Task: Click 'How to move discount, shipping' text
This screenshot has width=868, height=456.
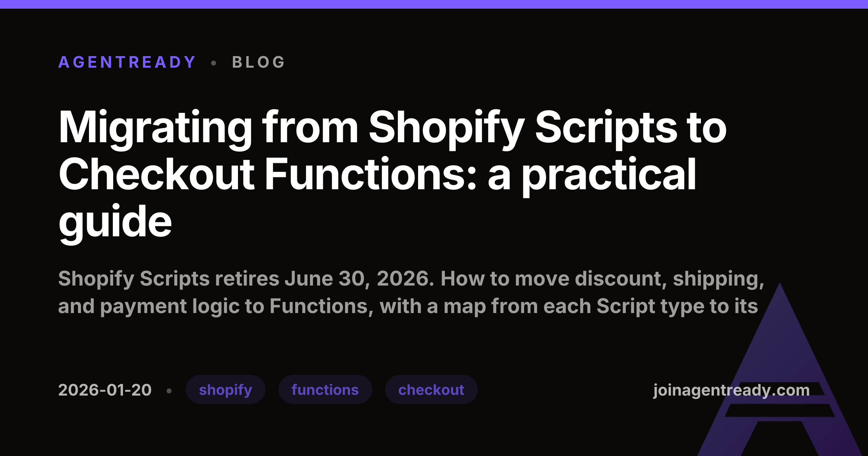Action: [603, 279]
